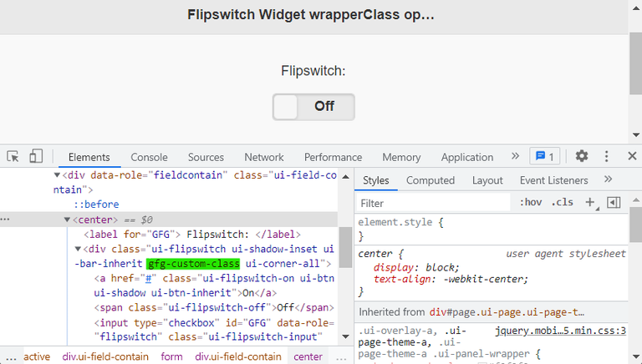Toggle the computed styles sidebar icon
The height and width of the screenshot is (364, 642).
pyautogui.click(x=614, y=202)
